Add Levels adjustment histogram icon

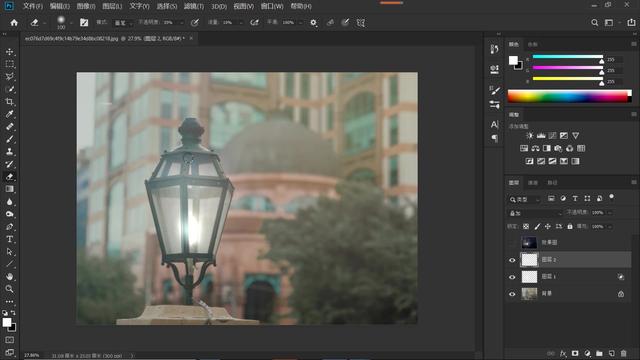point(541,136)
